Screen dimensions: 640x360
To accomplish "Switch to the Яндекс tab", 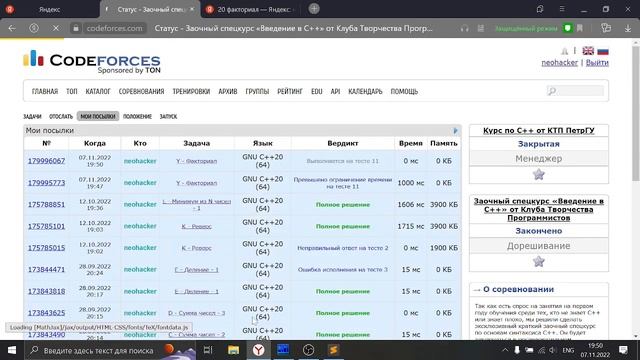I will [x=49, y=9].
